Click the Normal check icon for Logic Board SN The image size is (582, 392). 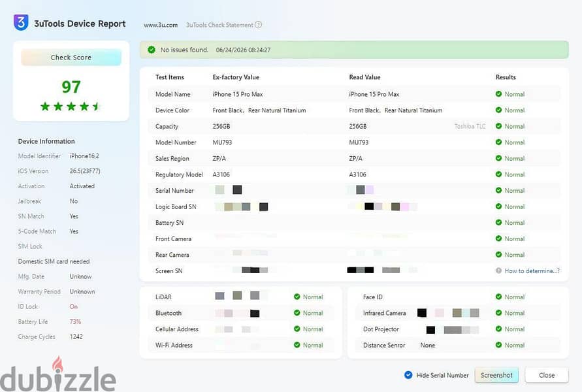tap(498, 206)
